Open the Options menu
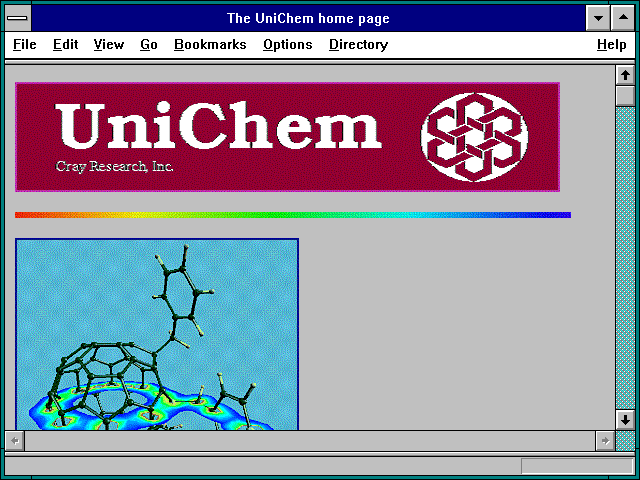The height and width of the screenshot is (480, 640). (x=288, y=44)
